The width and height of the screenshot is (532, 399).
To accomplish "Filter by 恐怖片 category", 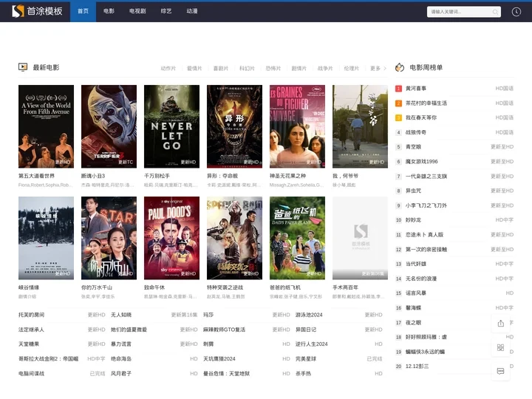I will click(273, 69).
